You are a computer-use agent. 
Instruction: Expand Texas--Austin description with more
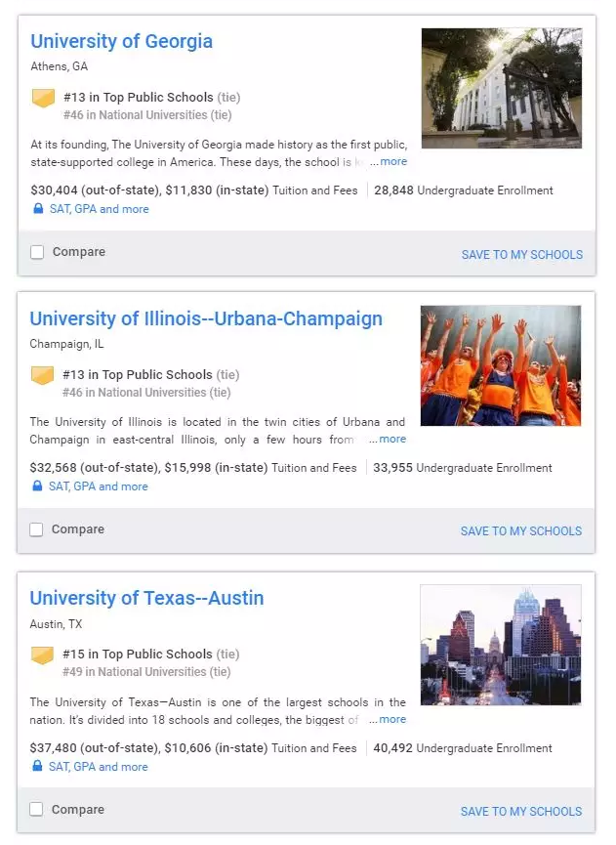392,719
